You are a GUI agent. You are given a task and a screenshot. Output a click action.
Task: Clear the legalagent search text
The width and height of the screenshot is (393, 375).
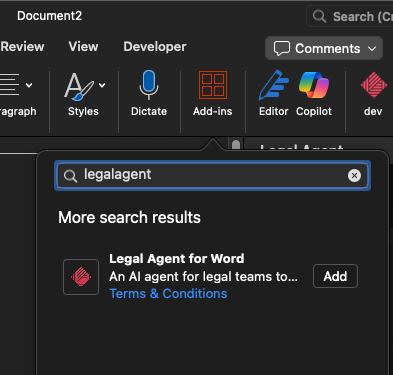pos(354,175)
